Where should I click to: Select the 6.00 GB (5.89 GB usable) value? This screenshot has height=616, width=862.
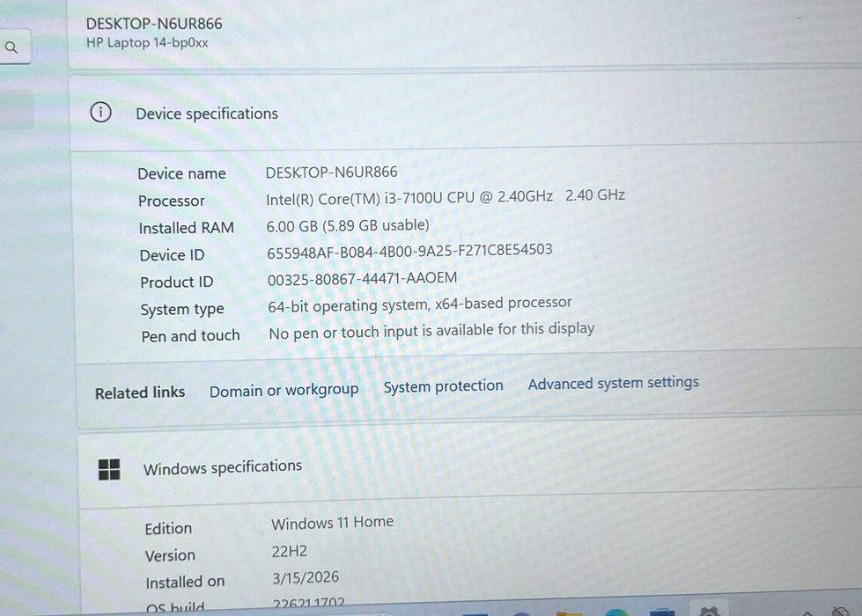pos(348,226)
